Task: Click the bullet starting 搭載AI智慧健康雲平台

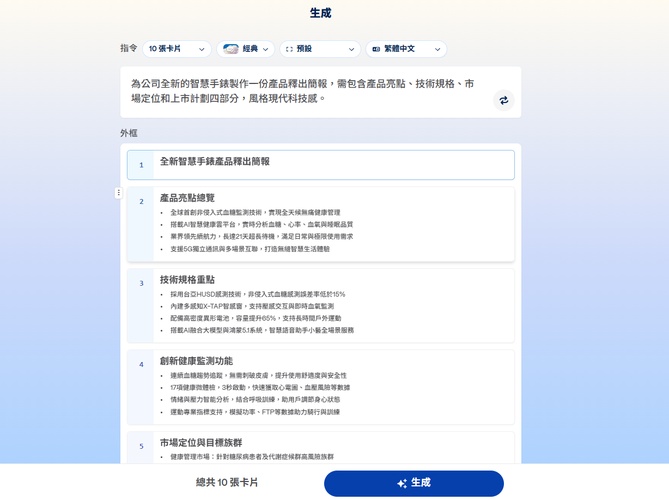Action: pyautogui.click(x=262, y=224)
